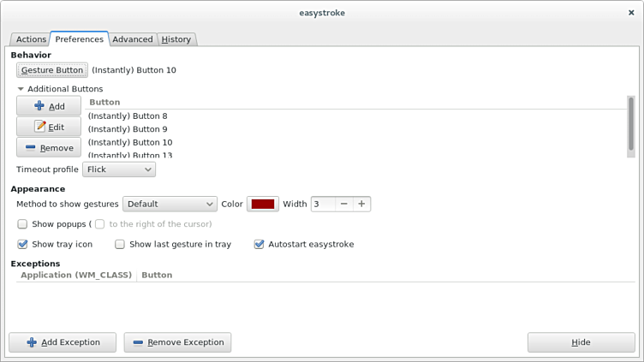Open the Timeout profile dropdown
Screen dimensions: 644x362
[x=119, y=169]
